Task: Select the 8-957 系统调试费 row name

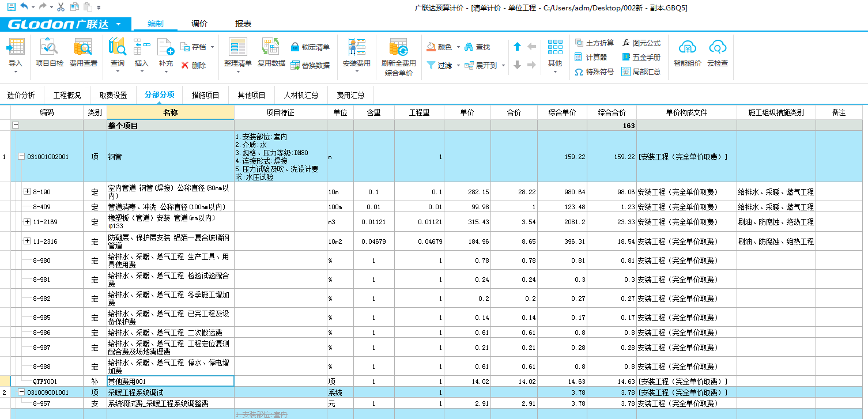Action: click(x=158, y=403)
